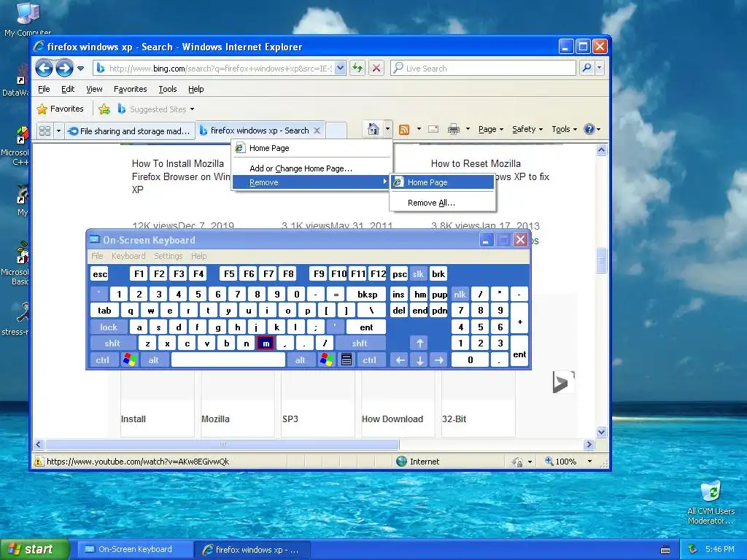
Task: Toggle left ctrl key on keyboard
Action: click(x=102, y=360)
